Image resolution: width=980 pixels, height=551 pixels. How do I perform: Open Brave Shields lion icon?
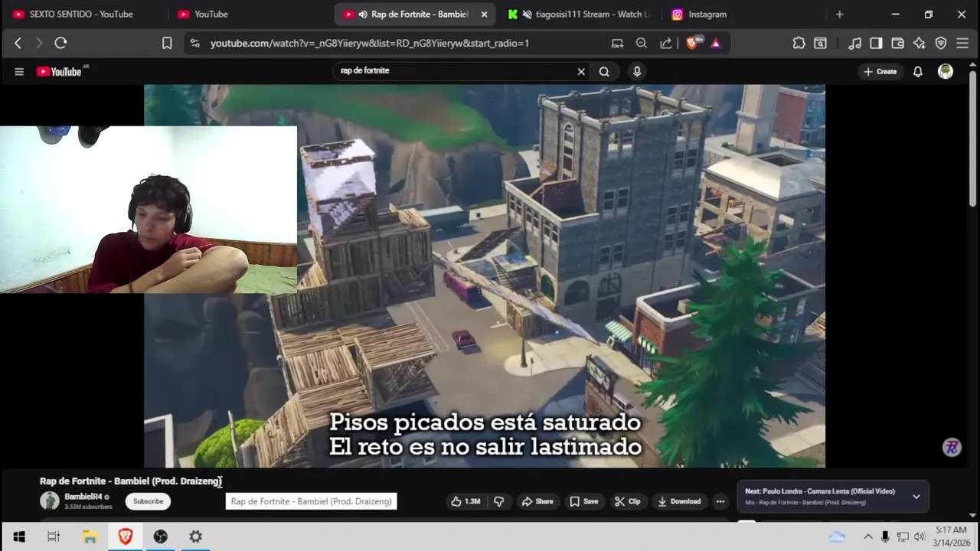692,44
